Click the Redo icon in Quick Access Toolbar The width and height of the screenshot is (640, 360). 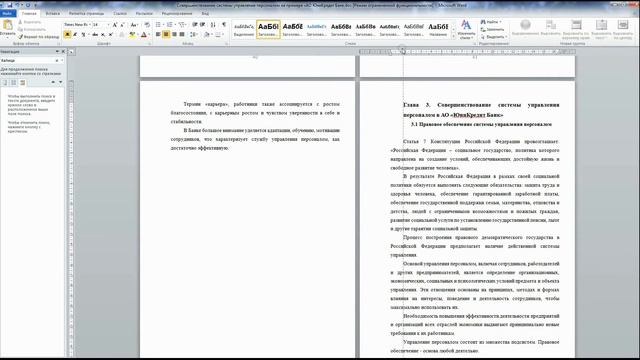28,5
